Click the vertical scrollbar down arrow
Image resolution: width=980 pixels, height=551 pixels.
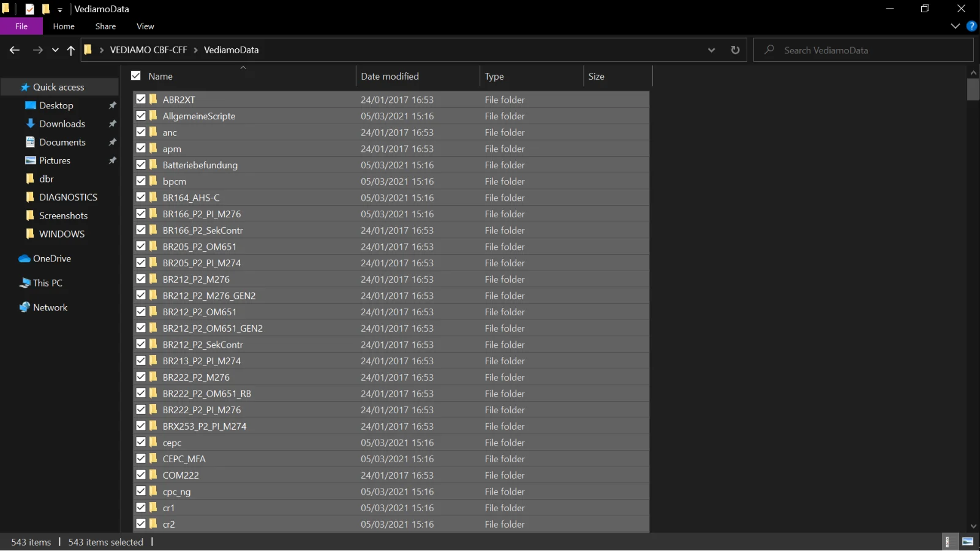[973, 526]
